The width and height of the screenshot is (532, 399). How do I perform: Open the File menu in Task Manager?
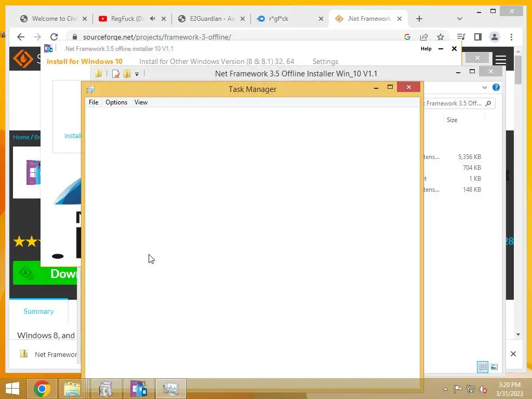pyautogui.click(x=94, y=102)
